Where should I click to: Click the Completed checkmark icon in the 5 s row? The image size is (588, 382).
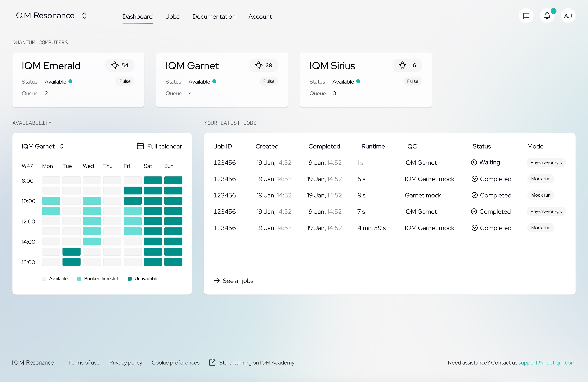click(474, 179)
